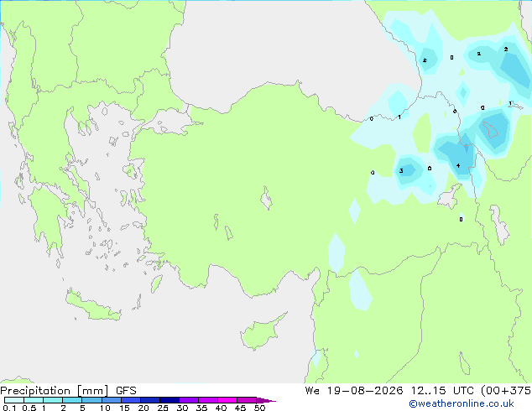
Task: Pick the 10–15 mm legend color box
Action: (x=112, y=400)
